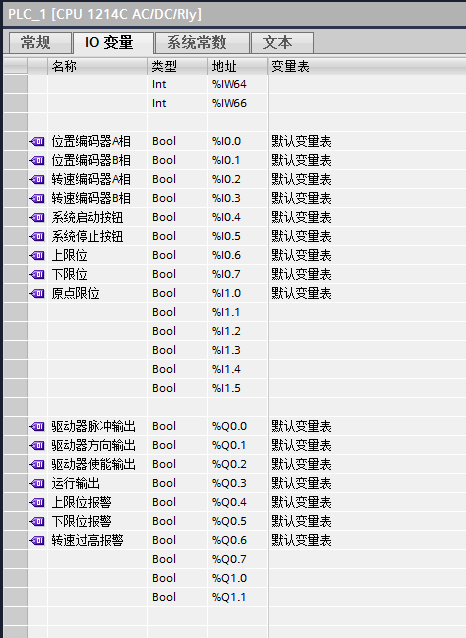This screenshot has height=638, width=466.
Task: Click the 地址 column header
Action: click(x=237, y=66)
